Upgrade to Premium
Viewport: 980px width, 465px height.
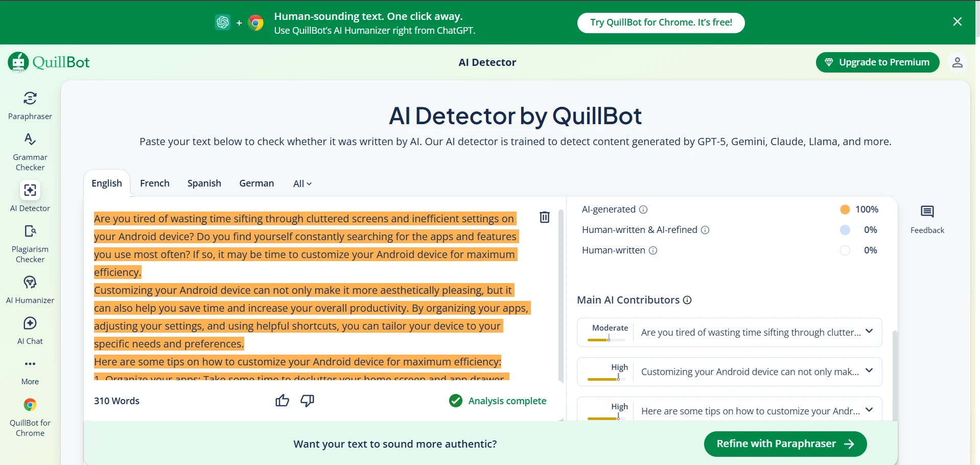[878, 62]
